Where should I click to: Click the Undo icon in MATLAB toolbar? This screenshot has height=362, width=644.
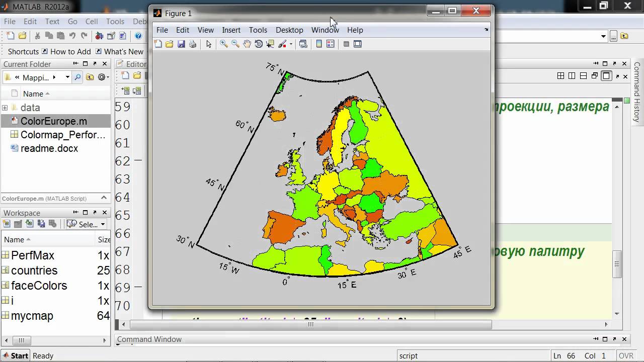[x=72, y=36]
